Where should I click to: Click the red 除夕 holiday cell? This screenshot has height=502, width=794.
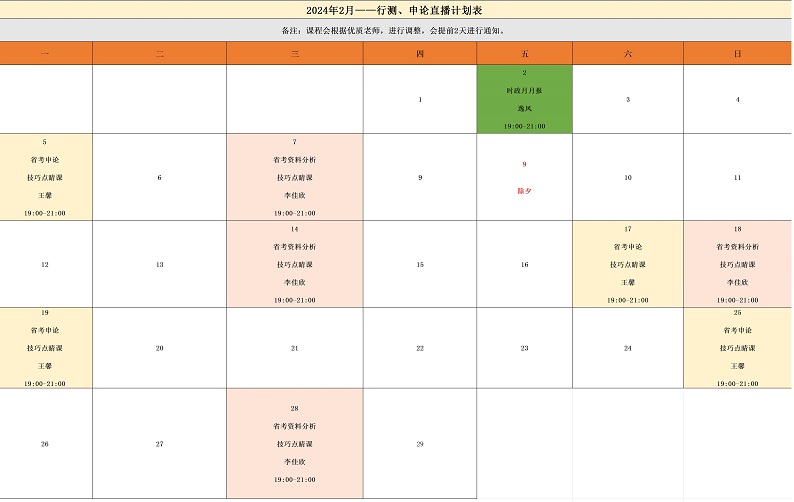[x=525, y=177]
